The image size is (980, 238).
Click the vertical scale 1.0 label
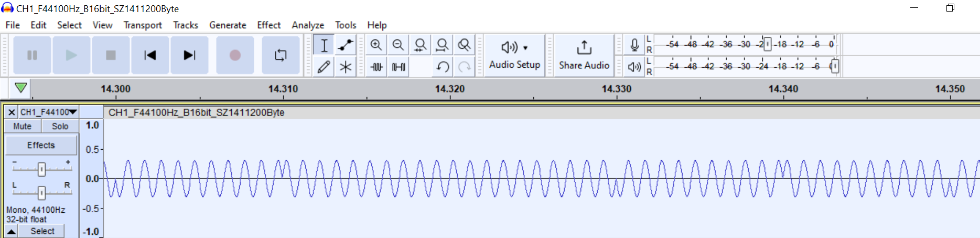pyautogui.click(x=92, y=125)
